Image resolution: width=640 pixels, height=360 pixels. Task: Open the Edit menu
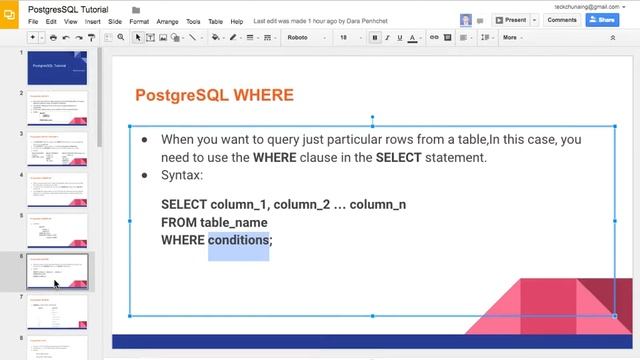tap(51, 22)
